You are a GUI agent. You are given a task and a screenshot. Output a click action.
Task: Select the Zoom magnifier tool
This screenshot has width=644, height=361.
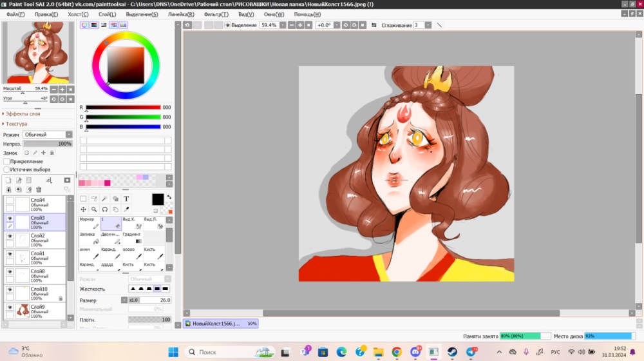94,210
